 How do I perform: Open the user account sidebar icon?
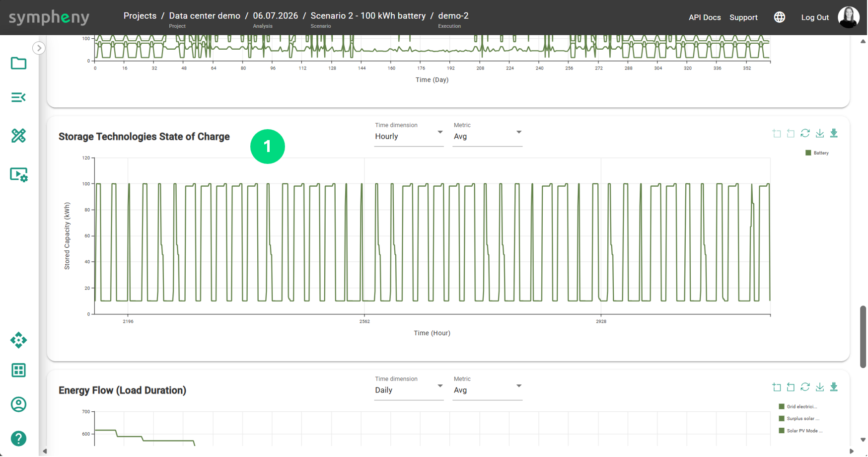click(x=18, y=405)
